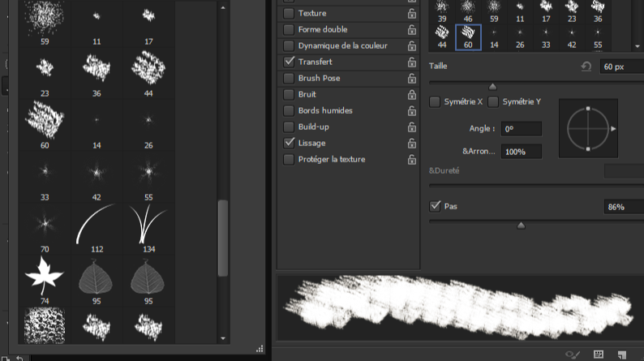The image size is (644, 361).
Task: Click the brush preview toggle icon at panel bottom
Action: click(573, 354)
